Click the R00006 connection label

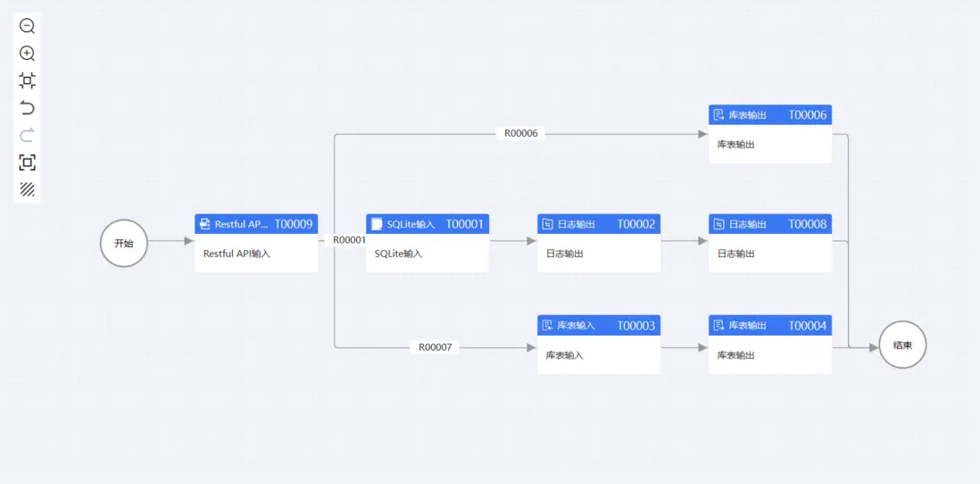(521, 134)
